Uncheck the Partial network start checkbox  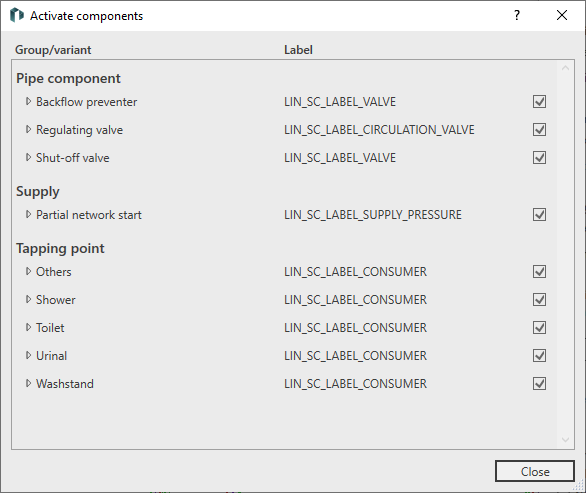pyautogui.click(x=539, y=215)
